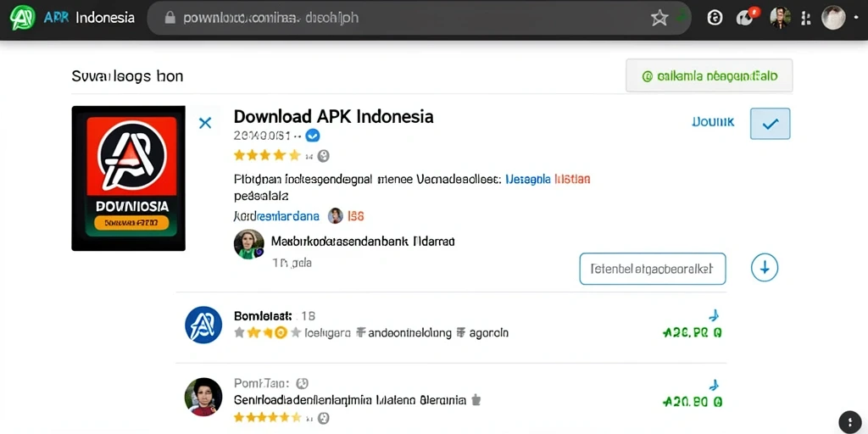Click the grey thumb icon after 'Blerainia'
The height and width of the screenshot is (434, 868).
click(x=475, y=399)
